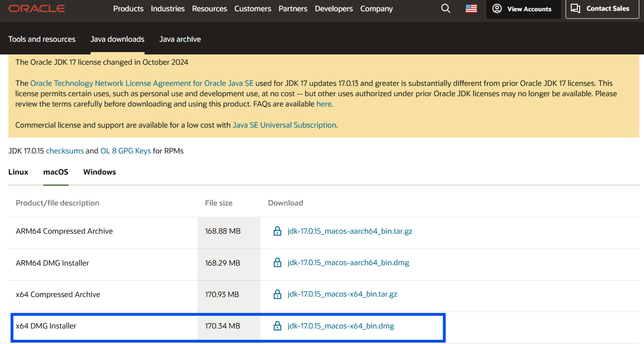644x344 pixels.
Task: Open the JDK 17.0.15 checksums link
Action: 65,151
